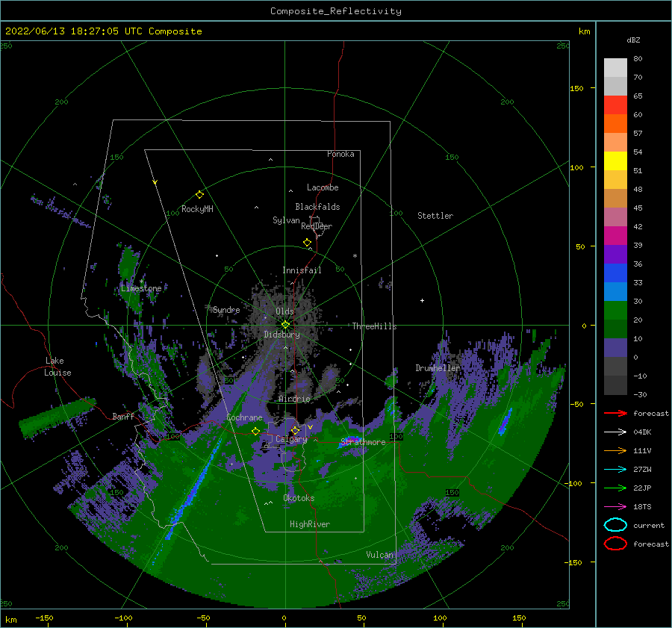Click the ThreeHills label
Image resolution: width=672 pixels, height=628 pixels.
pyautogui.click(x=374, y=326)
